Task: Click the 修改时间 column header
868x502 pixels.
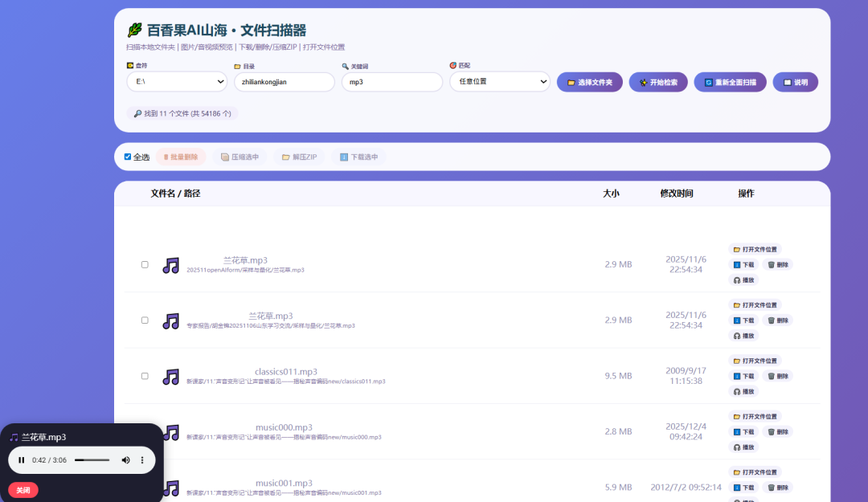Action: click(677, 193)
